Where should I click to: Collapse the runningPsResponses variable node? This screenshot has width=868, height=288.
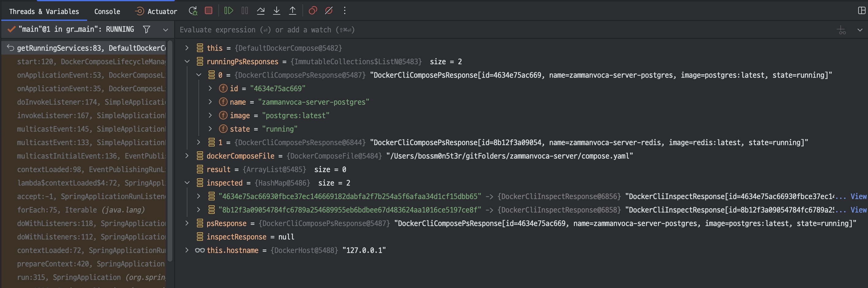[x=187, y=61]
